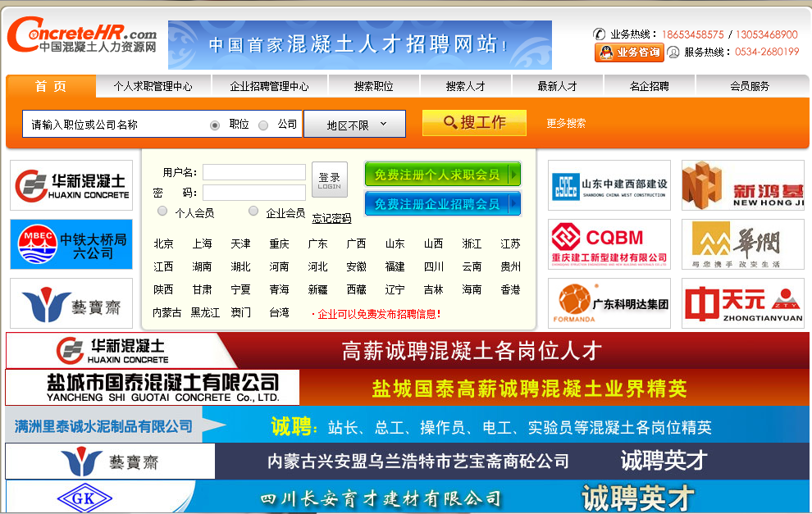Screen dimensions: 812x514
Task: Open the CQBM 重庆建工 logo
Action: [x=609, y=244]
